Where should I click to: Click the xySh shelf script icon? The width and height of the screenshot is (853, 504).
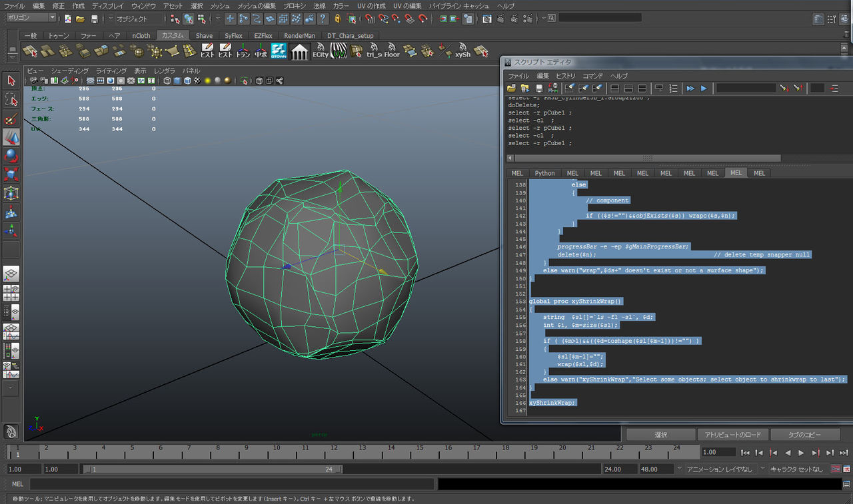pos(461,51)
